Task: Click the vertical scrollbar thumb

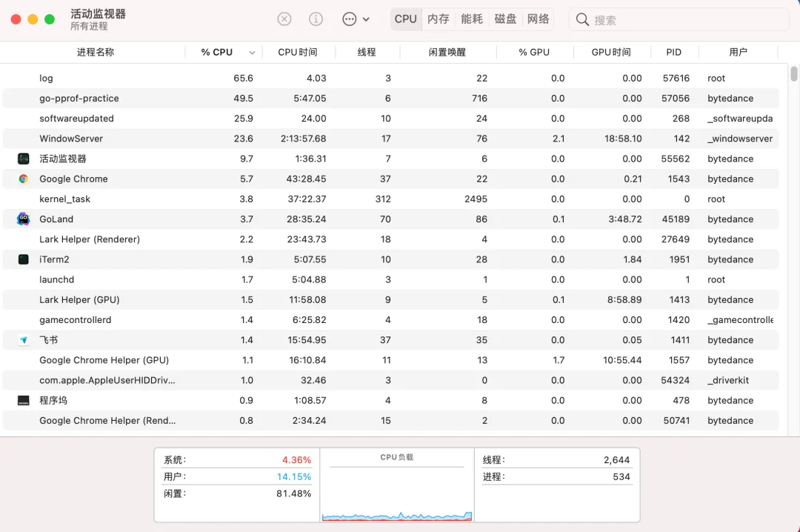Action: click(793, 73)
